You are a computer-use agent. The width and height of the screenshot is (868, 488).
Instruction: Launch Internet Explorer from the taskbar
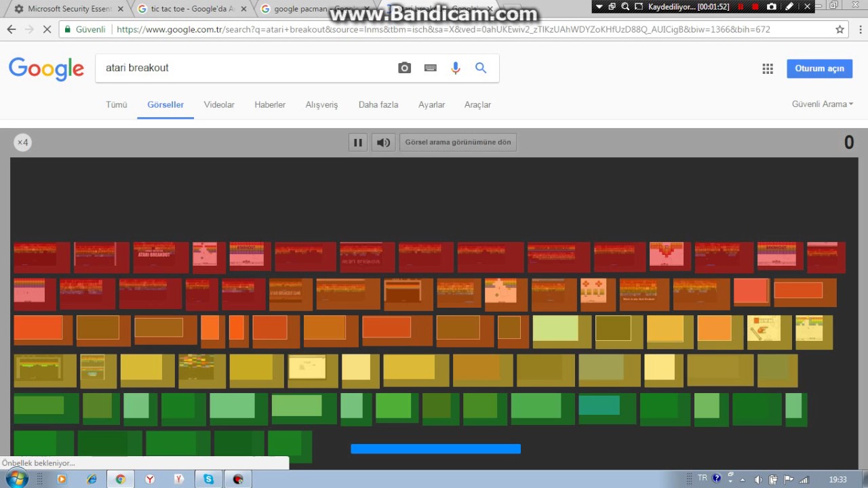[x=92, y=479]
